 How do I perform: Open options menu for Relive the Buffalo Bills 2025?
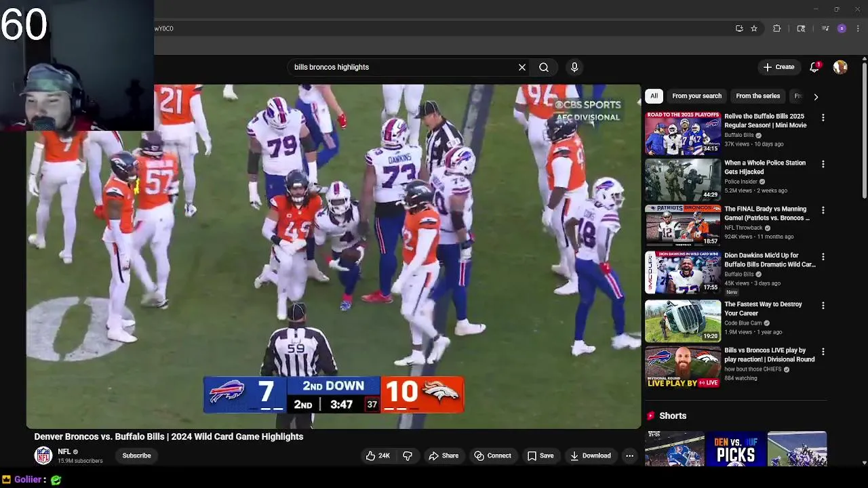[823, 117]
